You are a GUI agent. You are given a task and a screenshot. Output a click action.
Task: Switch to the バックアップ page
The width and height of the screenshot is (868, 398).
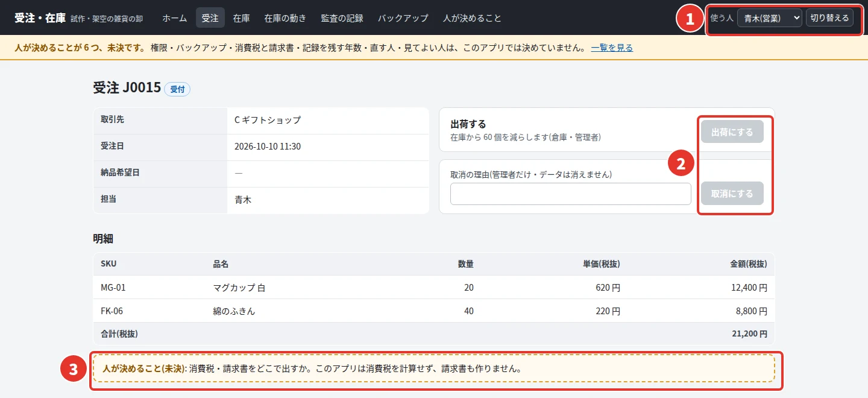pyautogui.click(x=403, y=18)
